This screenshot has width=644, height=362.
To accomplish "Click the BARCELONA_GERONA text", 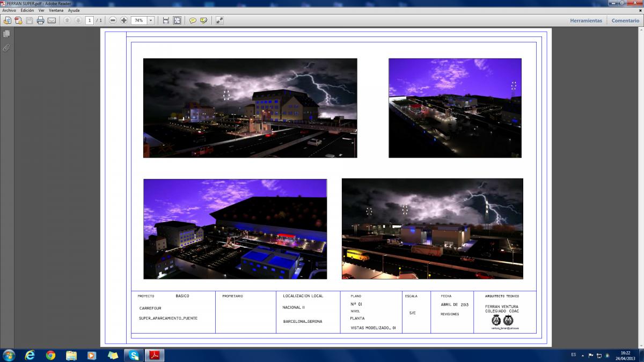I will (x=303, y=321).
